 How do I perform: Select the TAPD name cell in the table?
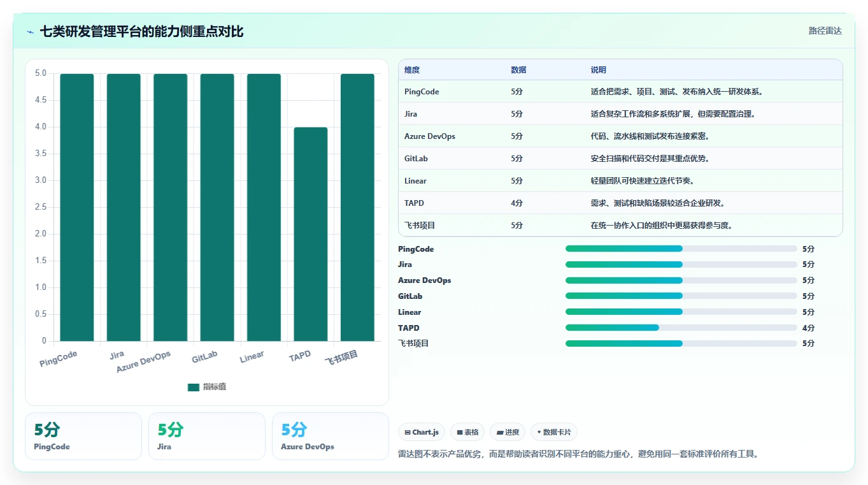pyautogui.click(x=414, y=203)
